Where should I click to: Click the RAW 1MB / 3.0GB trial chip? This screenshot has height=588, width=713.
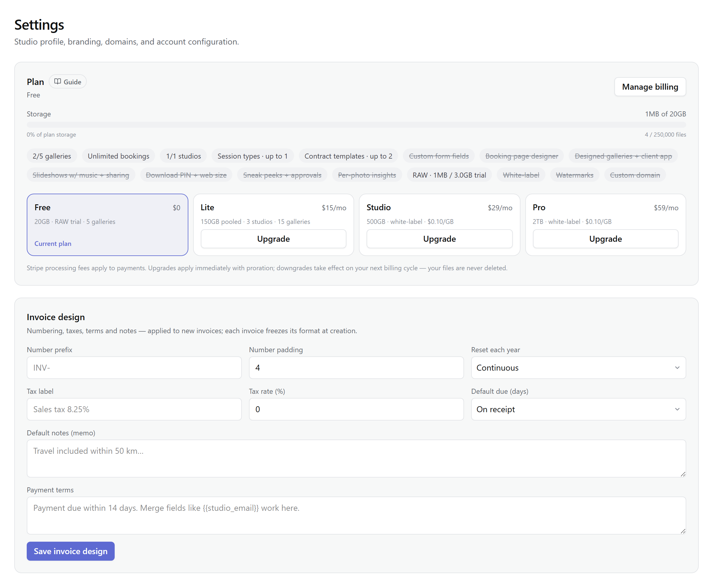click(449, 175)
